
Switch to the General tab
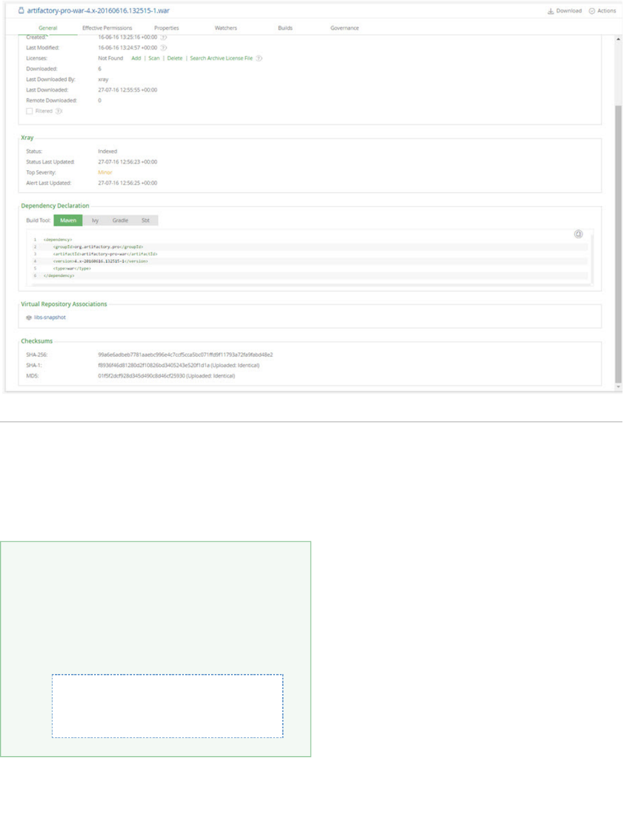48,28
